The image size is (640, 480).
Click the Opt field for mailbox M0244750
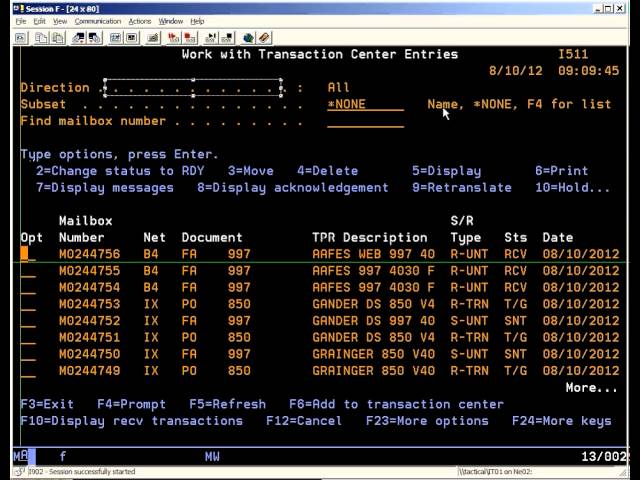(x=28, y=354)
